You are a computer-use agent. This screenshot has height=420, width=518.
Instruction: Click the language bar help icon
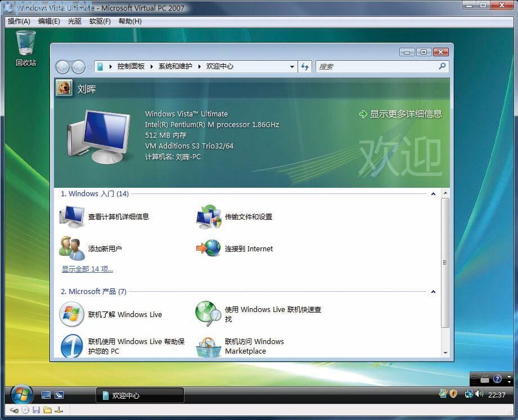click(497, 379)
